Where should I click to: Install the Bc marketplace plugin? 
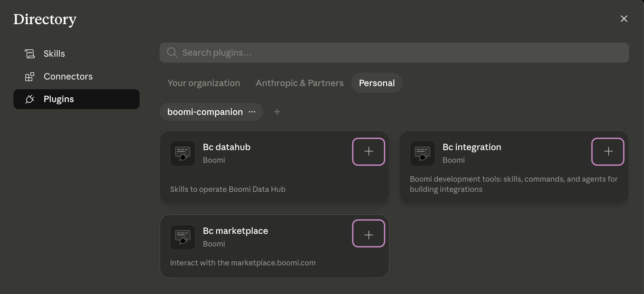point(369,233)
